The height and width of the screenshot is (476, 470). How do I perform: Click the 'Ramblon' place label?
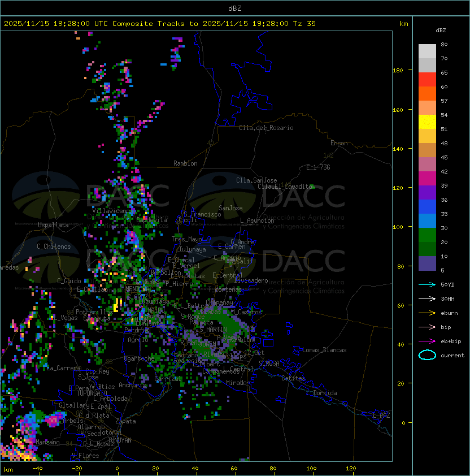tap(185, 163)
